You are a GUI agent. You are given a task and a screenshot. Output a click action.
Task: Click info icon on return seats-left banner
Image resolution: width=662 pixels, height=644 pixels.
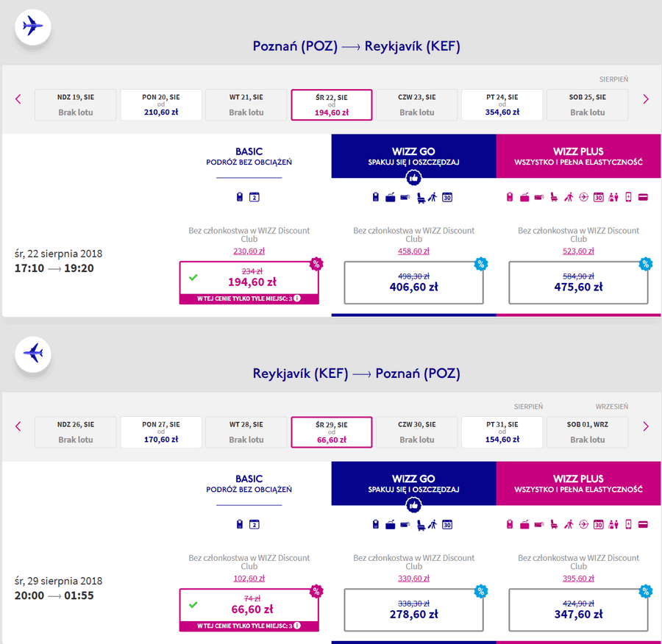(x=297, y=626)
